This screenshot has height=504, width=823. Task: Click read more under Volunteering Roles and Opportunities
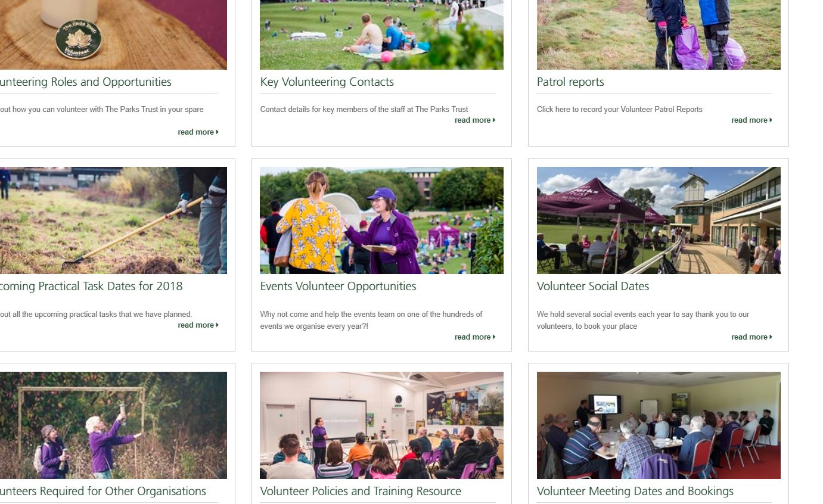coord(198,132)
